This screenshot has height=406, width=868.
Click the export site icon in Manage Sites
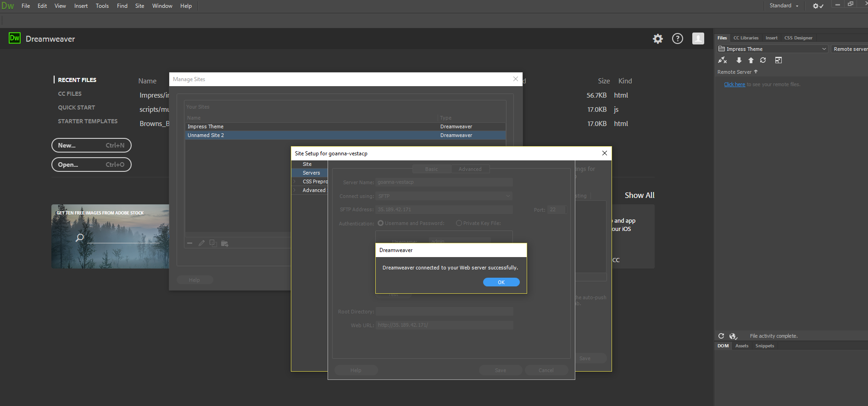225,243
